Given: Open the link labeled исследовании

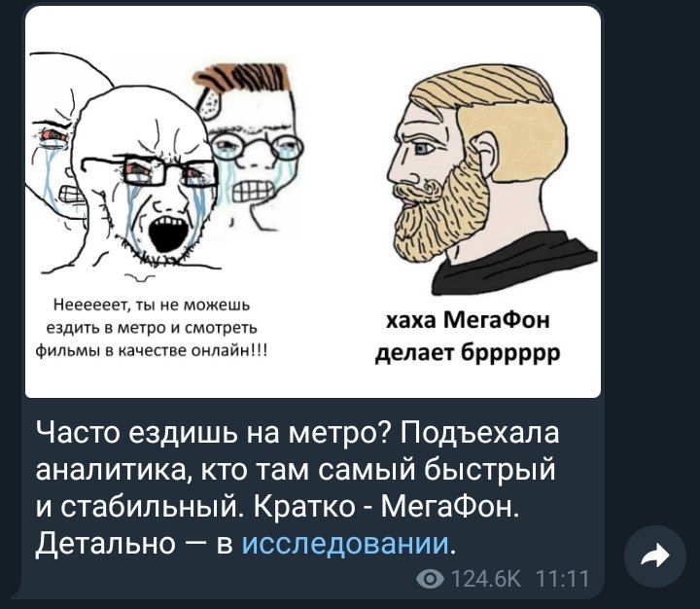Looking at the screenshot, I should [346, 544].
